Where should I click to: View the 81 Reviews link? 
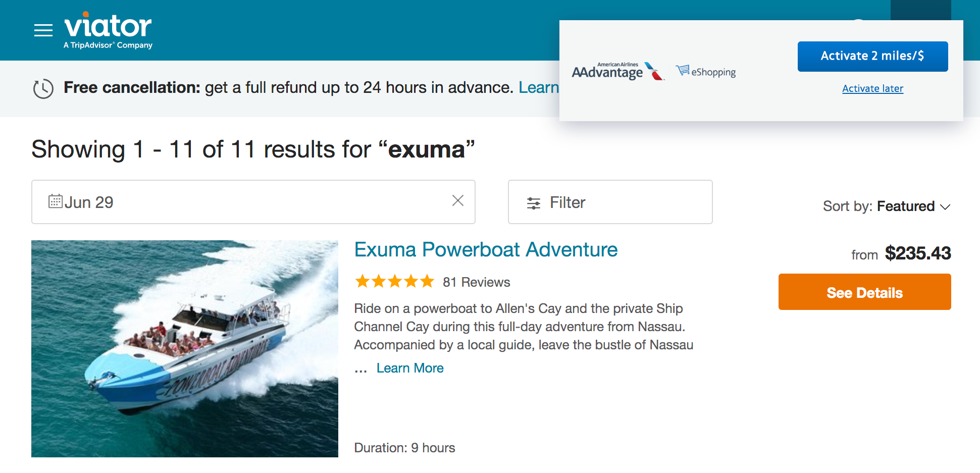(476, 282)
